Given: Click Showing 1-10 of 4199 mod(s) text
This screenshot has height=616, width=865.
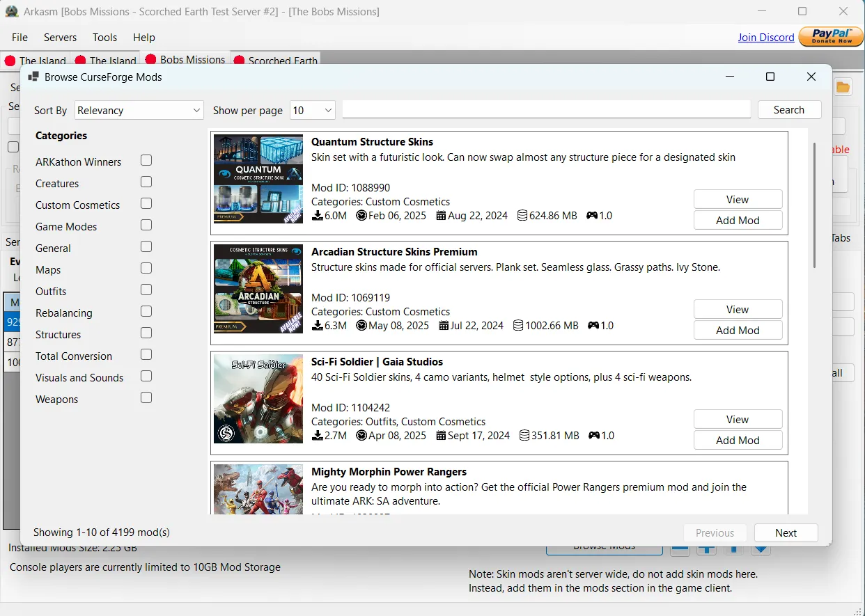Looking at the screenshot, I should [102, 532].
